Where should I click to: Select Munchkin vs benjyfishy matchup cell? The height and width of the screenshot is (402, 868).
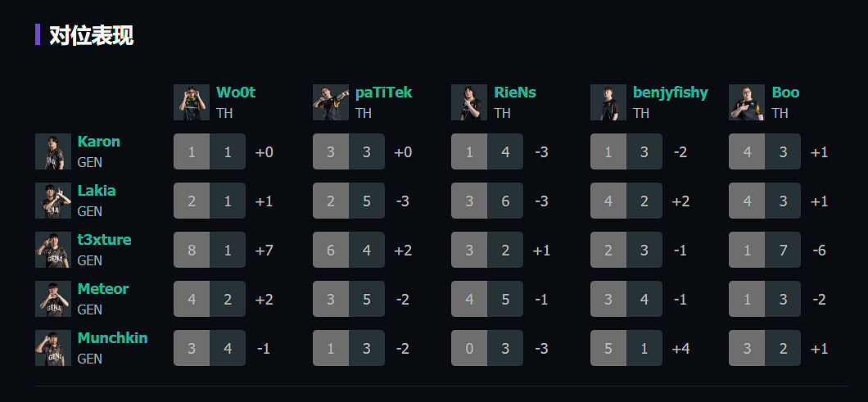[626, 348]
